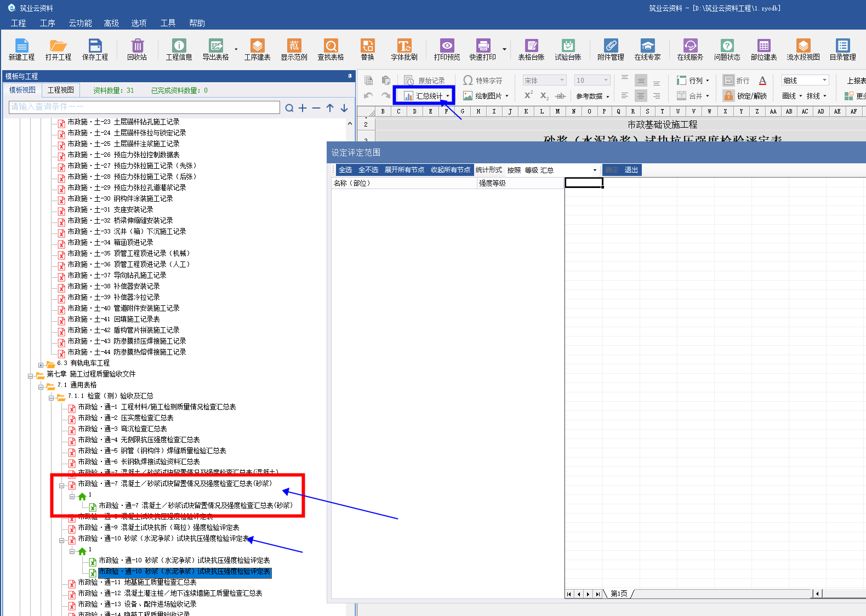Open the 试验台账 icon
The width and height of the screenshot is (866, 616).
(568, 49)
